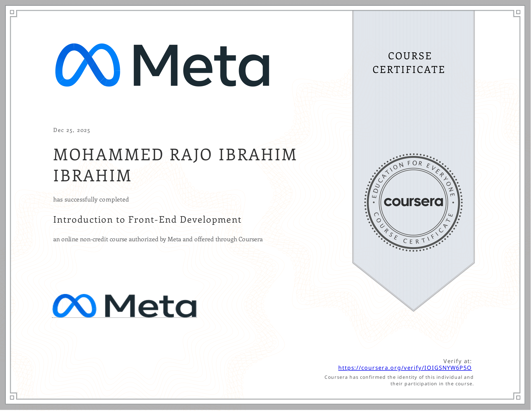Click the 'Verify at:' label
Image resolution: width=532 pixels, height=411 pixels.
tap(457, 361)
